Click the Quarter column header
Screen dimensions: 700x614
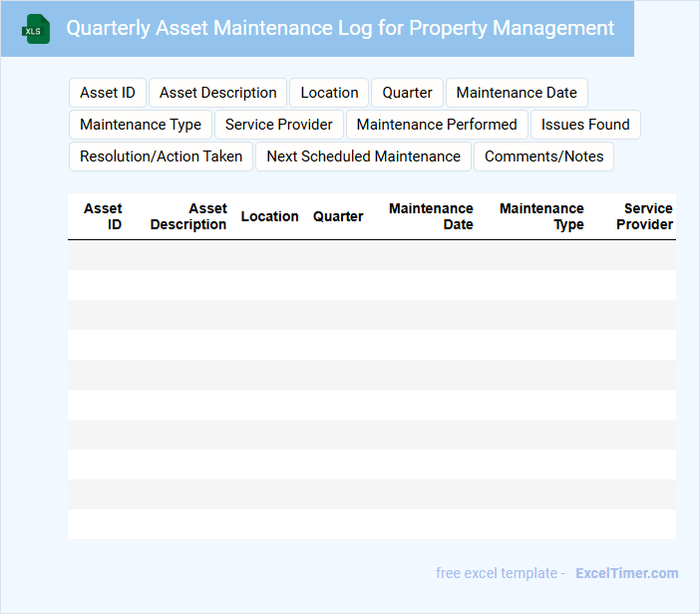click(x=338, y=216)
